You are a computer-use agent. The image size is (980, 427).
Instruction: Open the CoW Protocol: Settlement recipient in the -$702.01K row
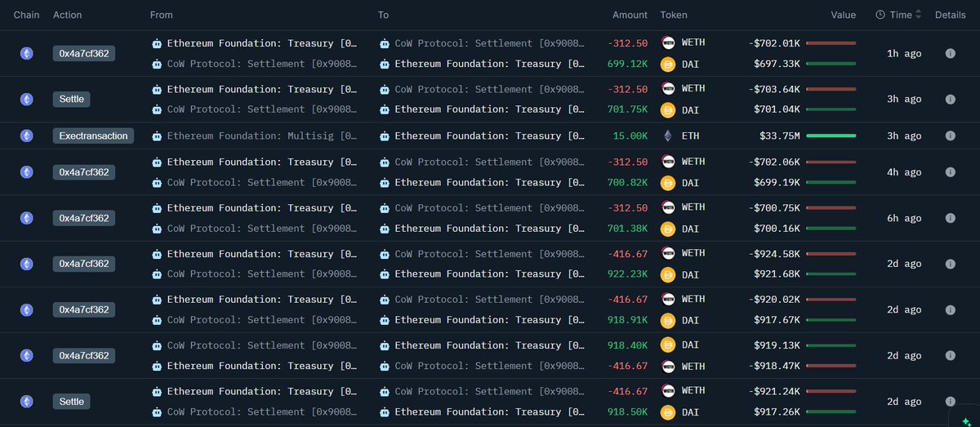pos(489,42)
